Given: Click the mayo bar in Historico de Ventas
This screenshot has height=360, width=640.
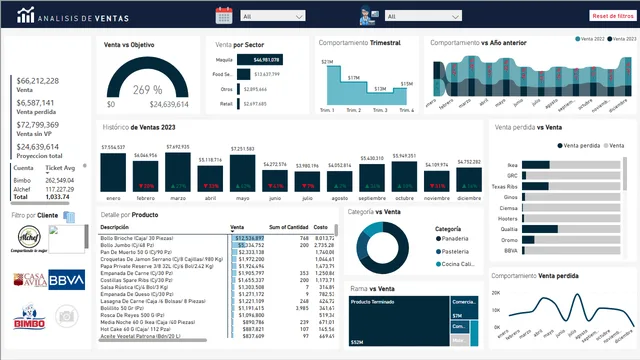Looking at the screenshot, I should click(242, 173).
